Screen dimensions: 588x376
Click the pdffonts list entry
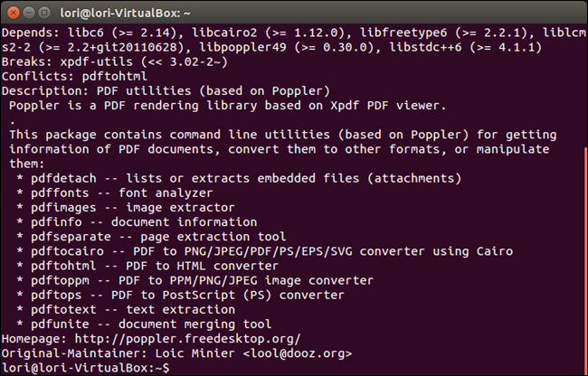point(122,193)
